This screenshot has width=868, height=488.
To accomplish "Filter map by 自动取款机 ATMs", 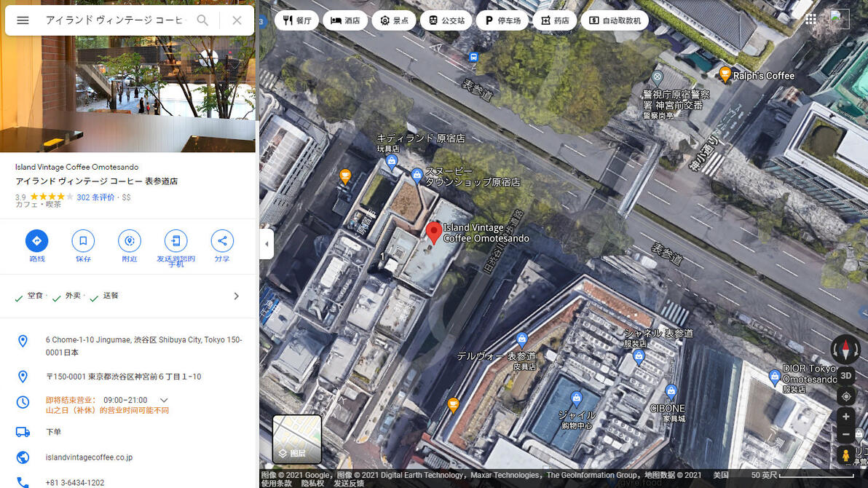I will [x=615, y=20].
